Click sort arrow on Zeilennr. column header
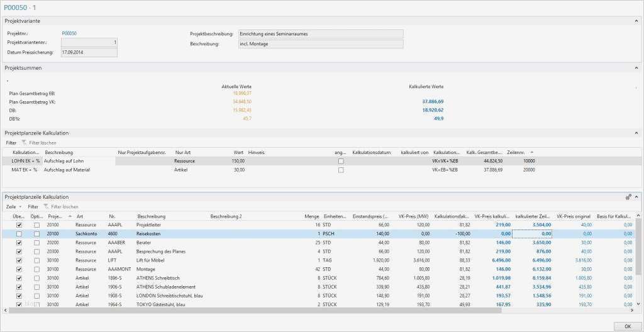The width and height of the screenshot is (644, 332). [x=532, y=152]
